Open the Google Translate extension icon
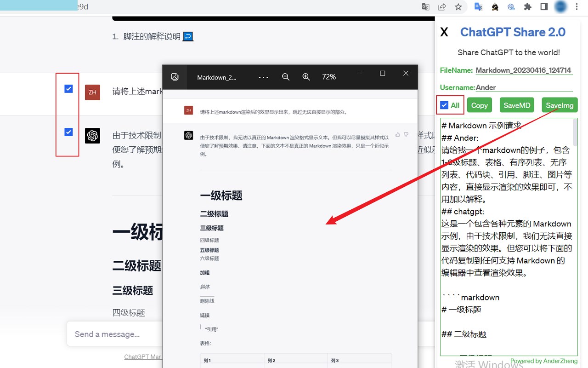This screenshot has width=588, height=368. click(478, 7)
